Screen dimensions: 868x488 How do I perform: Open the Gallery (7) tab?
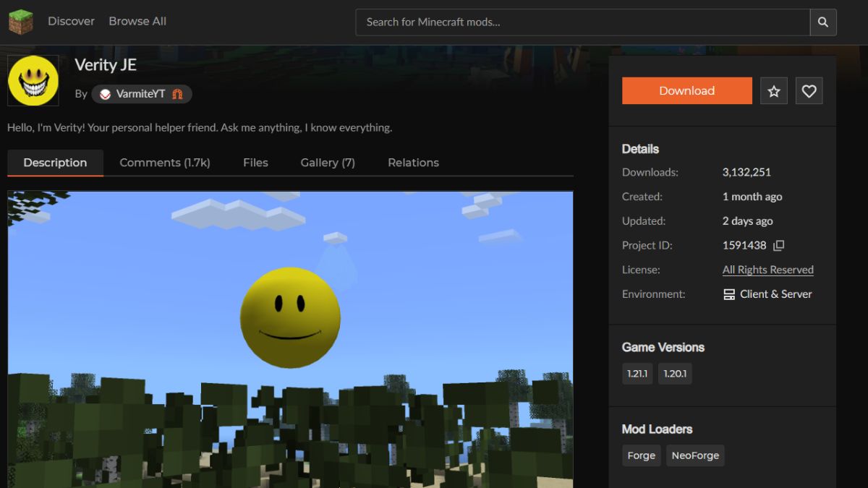tap(328, 163)
